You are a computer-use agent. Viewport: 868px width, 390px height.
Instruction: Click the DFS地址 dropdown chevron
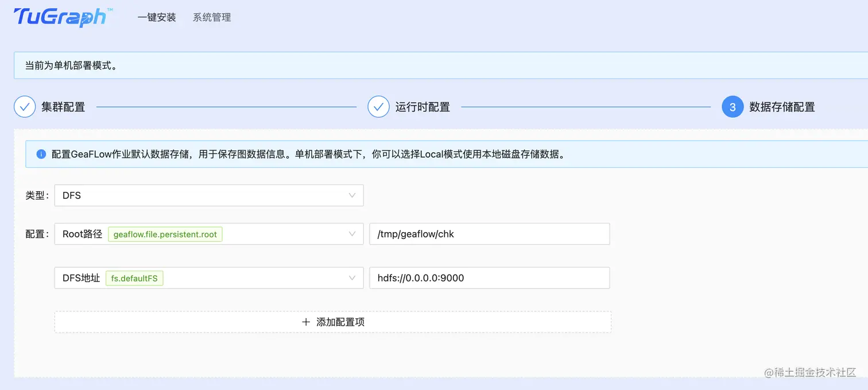coord(352,278)
